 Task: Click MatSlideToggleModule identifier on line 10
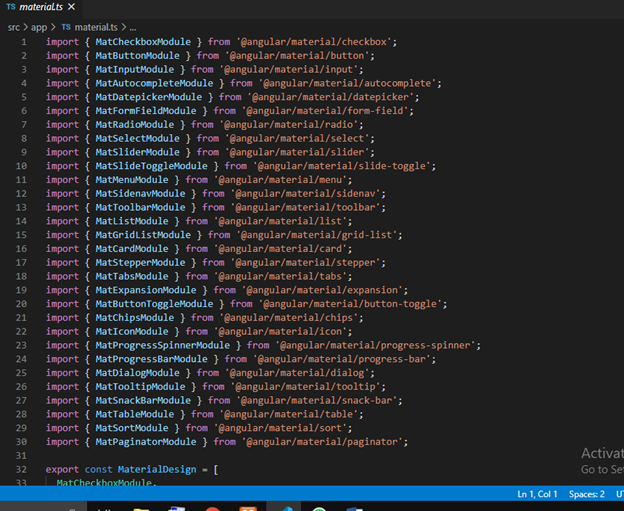[x=151, y=166]
